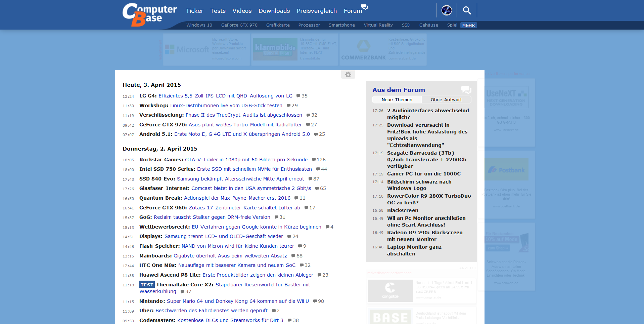The height and width of the screenshot is (324, 644).
Task: Open the Virtual Reality topic link
Action: pos(378,25)
